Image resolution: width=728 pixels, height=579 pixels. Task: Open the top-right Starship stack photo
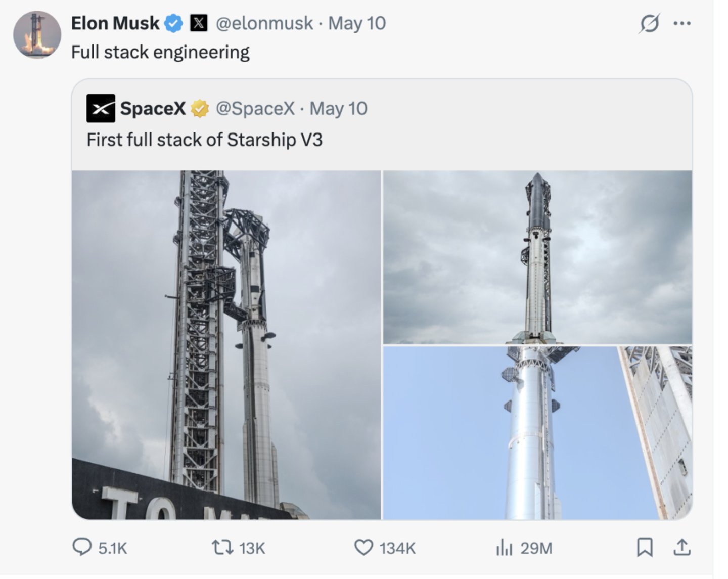coord(537,257)
